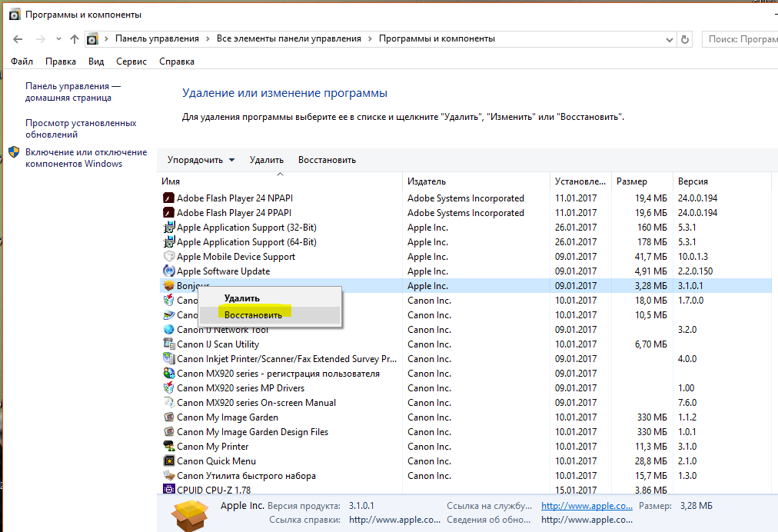Screen dimensions: 778x532
Task: Refresh the Programs and Features view
Action: coord(685,39)
